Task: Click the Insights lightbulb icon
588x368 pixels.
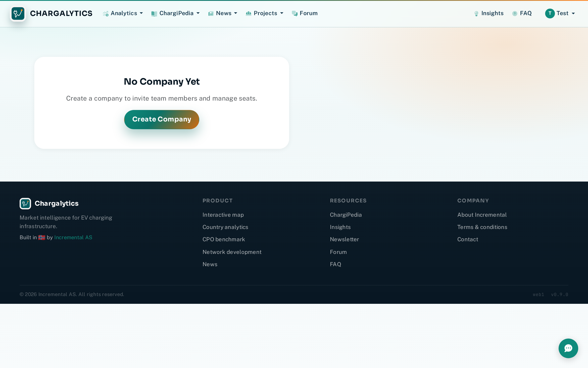Action: [476, 14]
